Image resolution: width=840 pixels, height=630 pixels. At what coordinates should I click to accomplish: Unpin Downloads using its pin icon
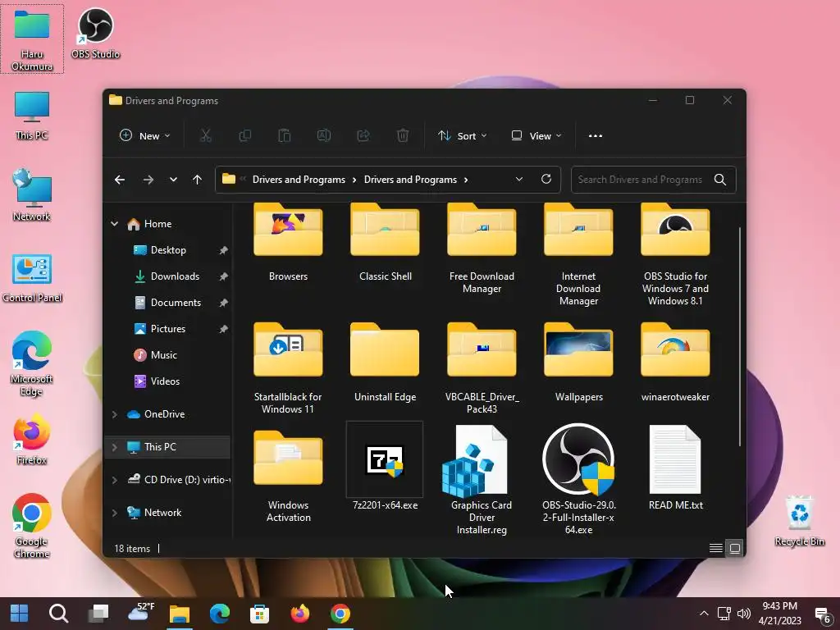[223, 276]
